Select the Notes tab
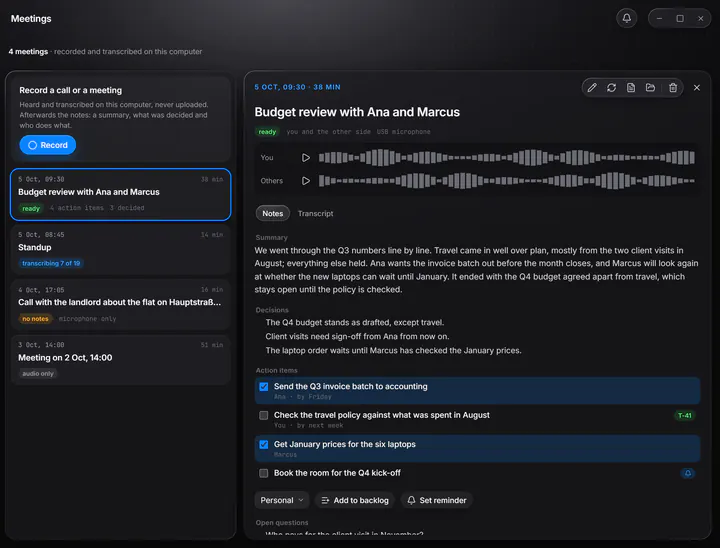The image size is (720, 548). [273, 214]
